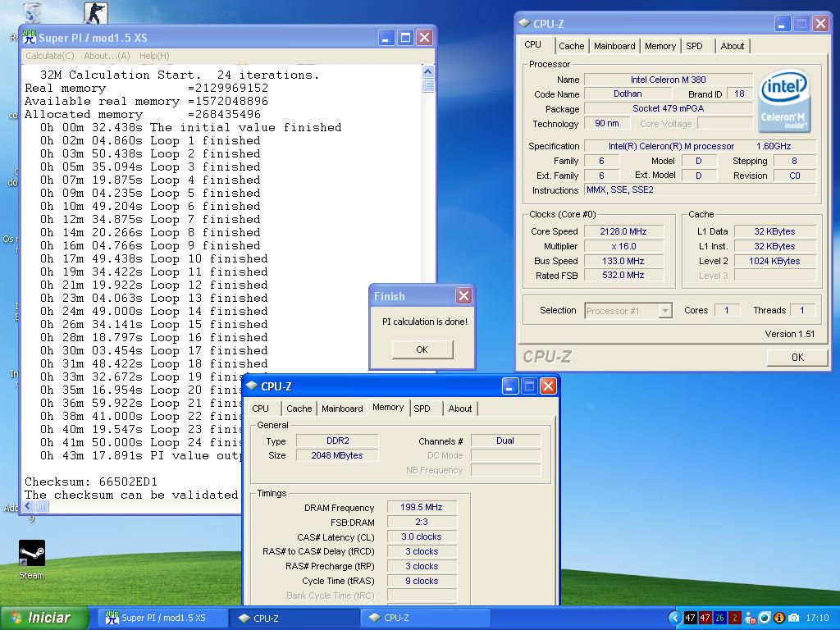840x630 pixels.
Task: Open the Iniciar start menu
Action: [44, 618]
